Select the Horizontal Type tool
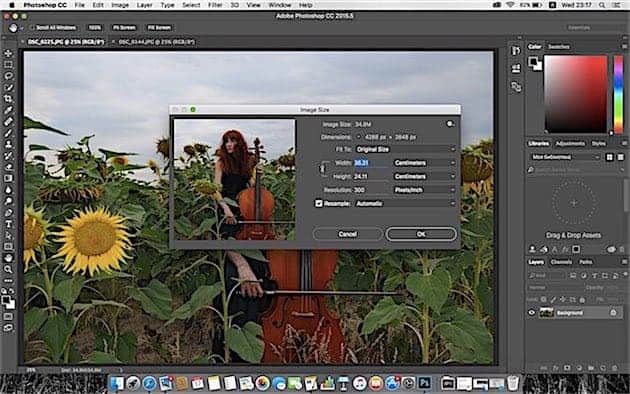This screenshot has height=394, width=630. coord(8,224)
